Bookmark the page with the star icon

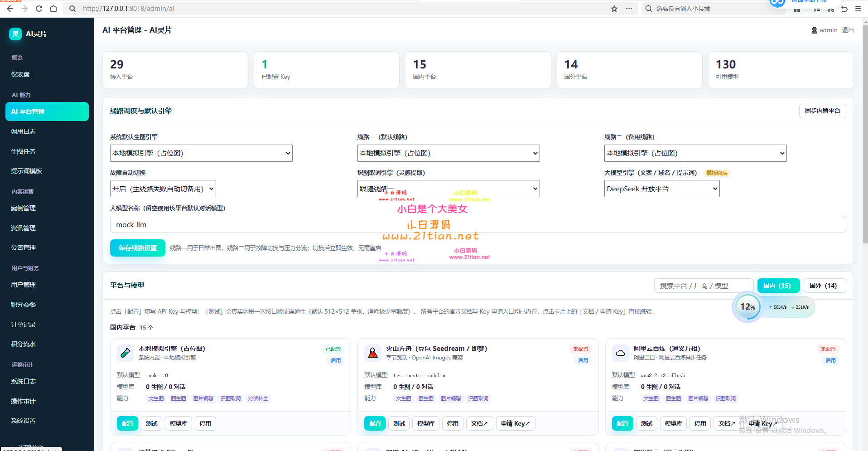[x=614, y=9]
